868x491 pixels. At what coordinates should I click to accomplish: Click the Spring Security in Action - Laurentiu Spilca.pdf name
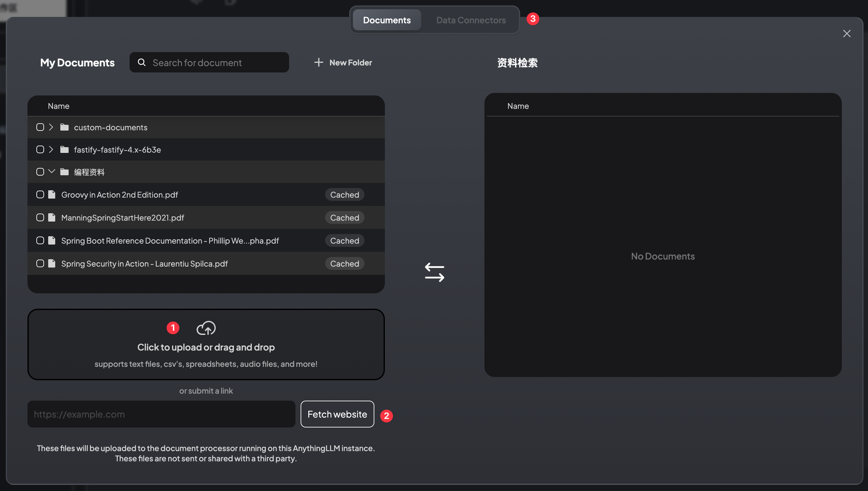click(145, 263)
